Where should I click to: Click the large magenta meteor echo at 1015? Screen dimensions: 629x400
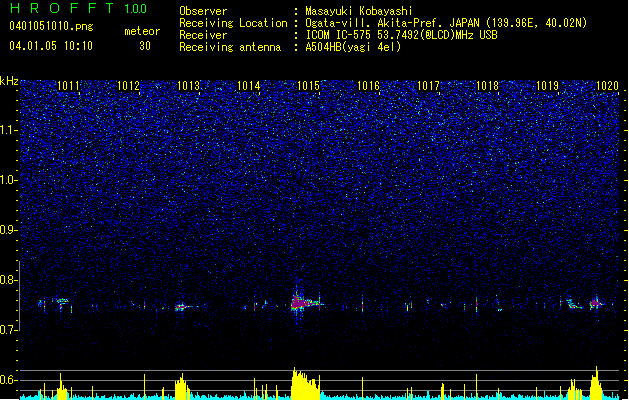(x=305, y=303)
